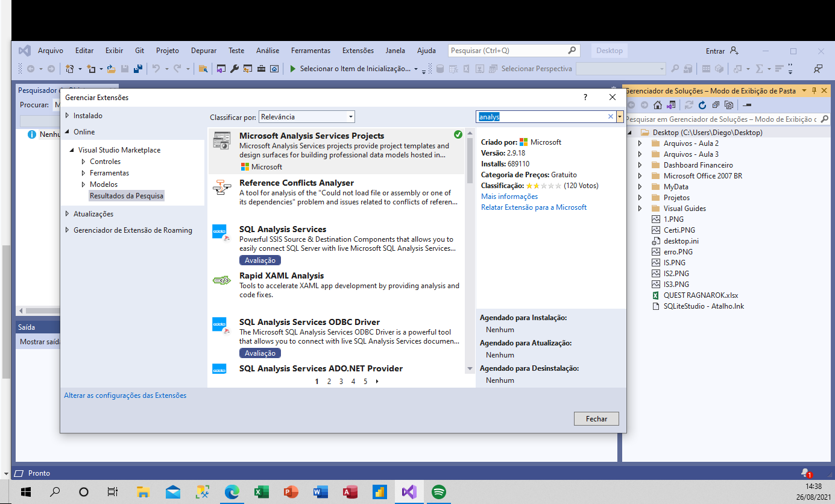Click Show All Files icon in Solution Explorer
Image resolution: width=835 pixels, height=504 pixels.
[x=728, y=105]
